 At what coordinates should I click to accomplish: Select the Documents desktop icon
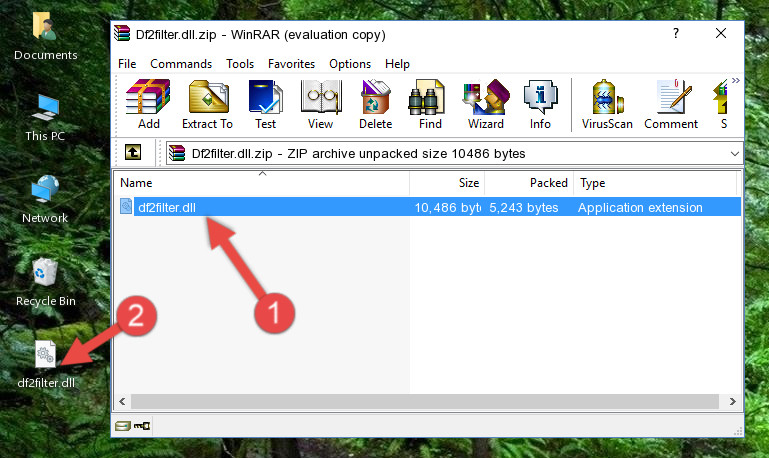tap(46, 36)
